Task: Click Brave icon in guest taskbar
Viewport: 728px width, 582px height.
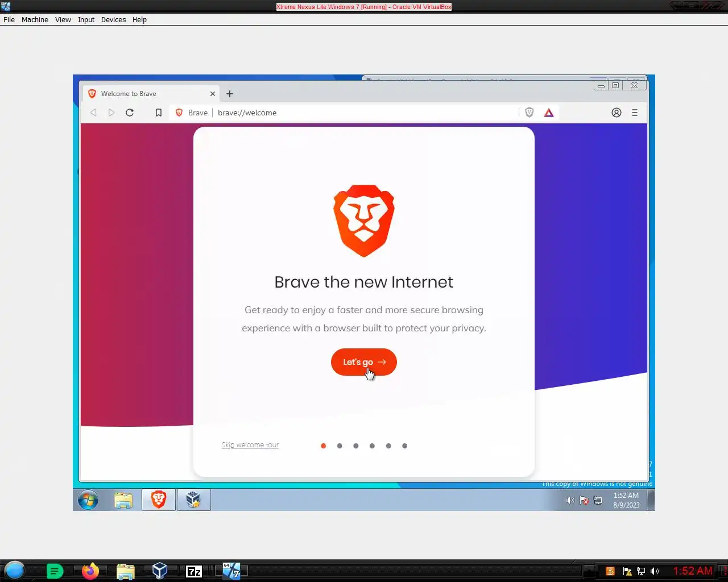Action: click(159, 500)
